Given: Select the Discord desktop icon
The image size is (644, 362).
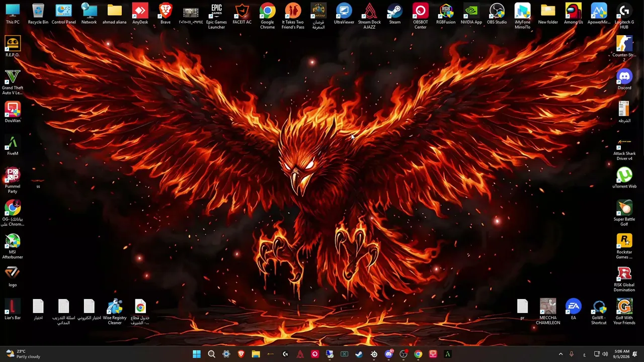Looking at the screenshot, I should coord(624,79).
